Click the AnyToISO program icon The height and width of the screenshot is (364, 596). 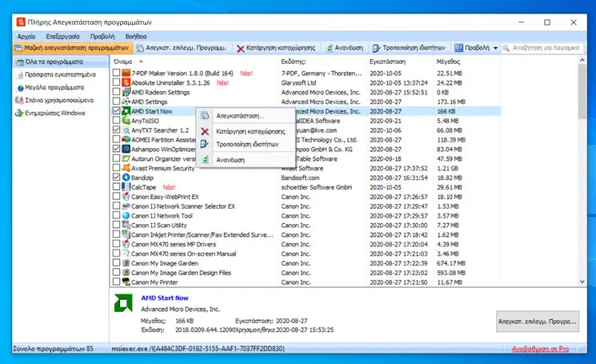click(x=126, y=121)
